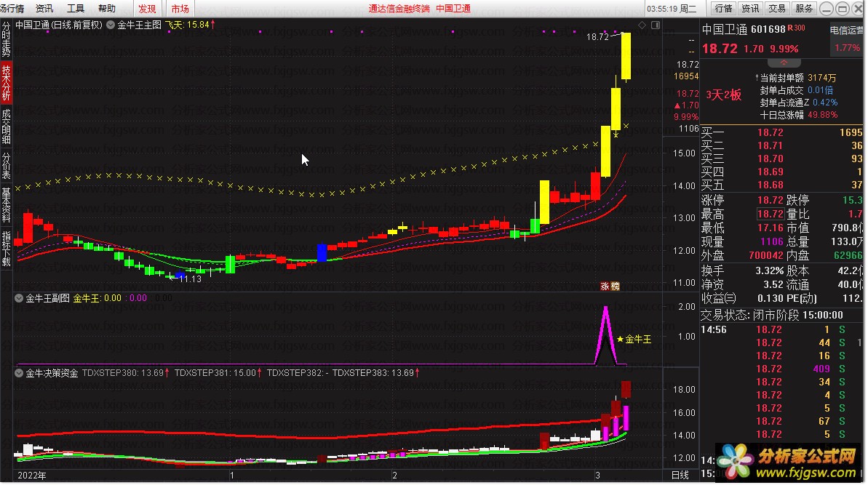Click the 服务 button at top right
Screen dimensions: 868x485
click(x=804, y=8)
